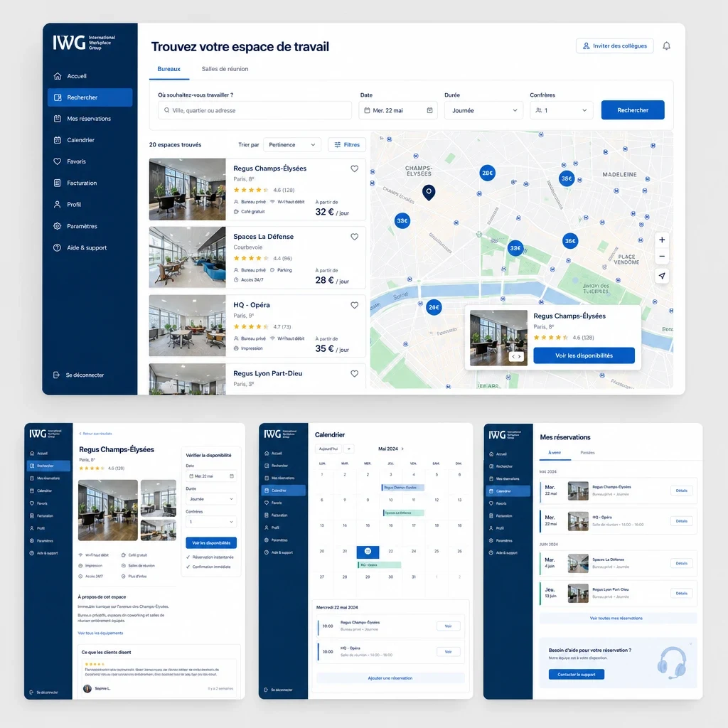Click Contacter le support button
This screenshot has height=728, width=728.
(576, 675)
